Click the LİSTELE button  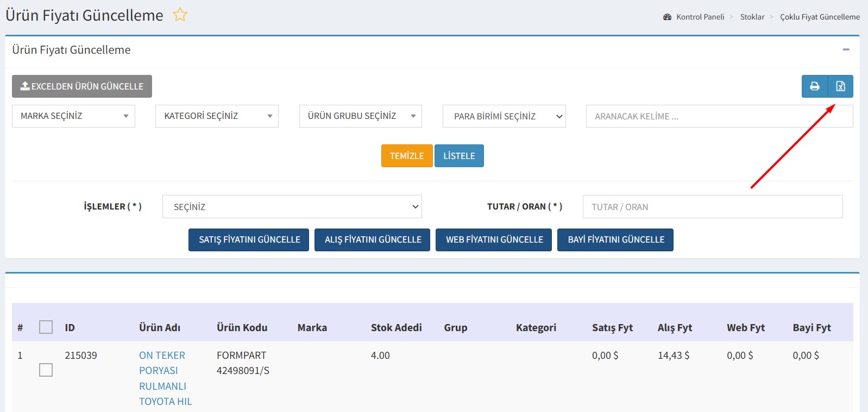pyautogui.click(x=459, y=156)
